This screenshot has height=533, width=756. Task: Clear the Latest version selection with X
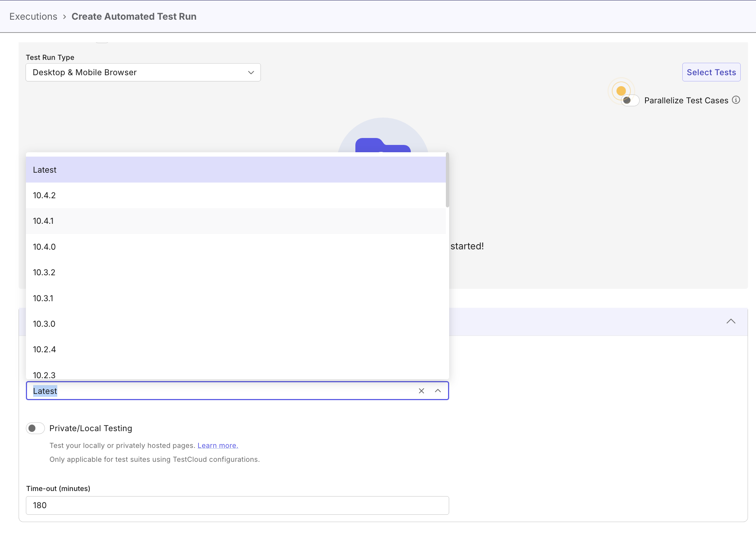point(421,391)
